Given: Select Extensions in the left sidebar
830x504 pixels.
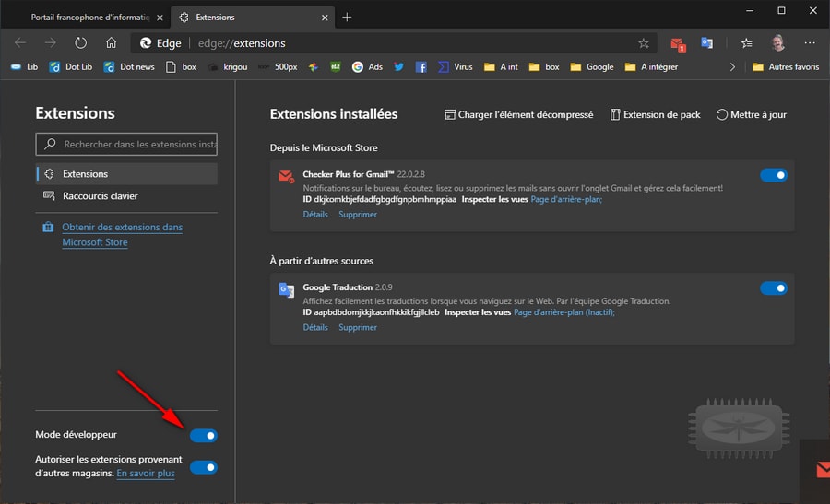Looking at the screenshot, I should pyautogui.click(x=126, y=173).
